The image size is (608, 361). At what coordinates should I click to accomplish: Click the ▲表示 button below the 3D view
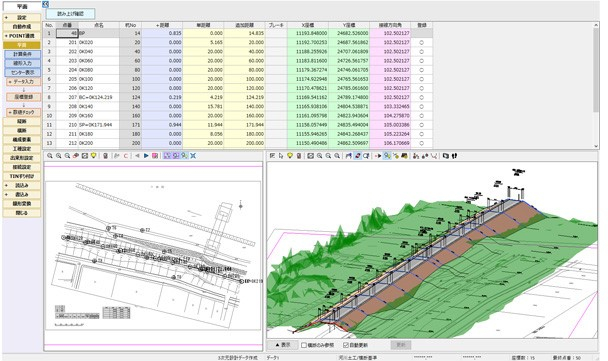283,345
